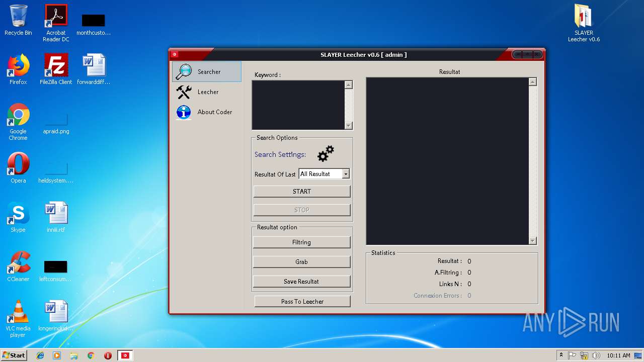
Task: Select CCleaner desktop icon
Action: tap(18, 266)
